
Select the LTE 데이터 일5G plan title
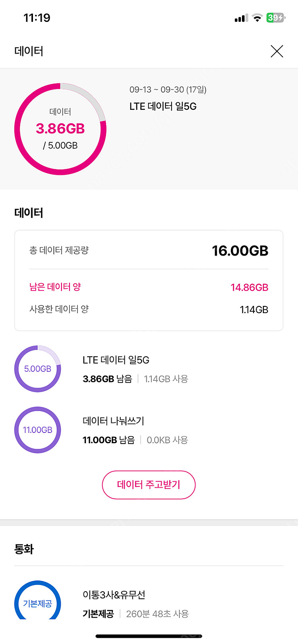click(x=163, y=106)
